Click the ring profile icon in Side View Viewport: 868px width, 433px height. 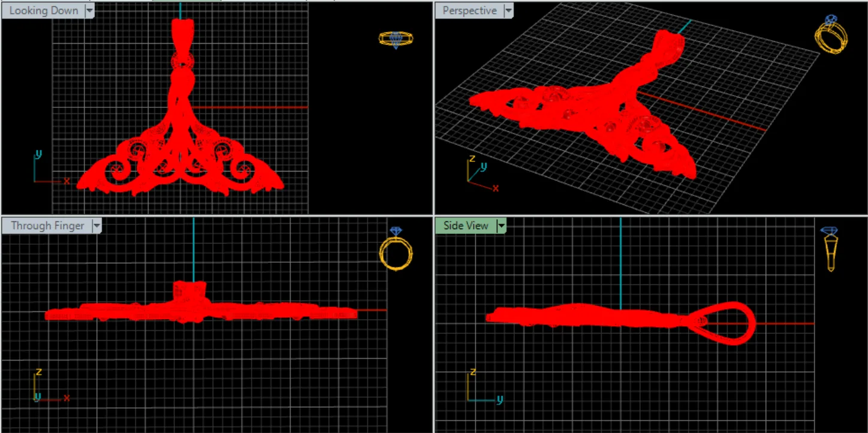(x=830, y=249)
